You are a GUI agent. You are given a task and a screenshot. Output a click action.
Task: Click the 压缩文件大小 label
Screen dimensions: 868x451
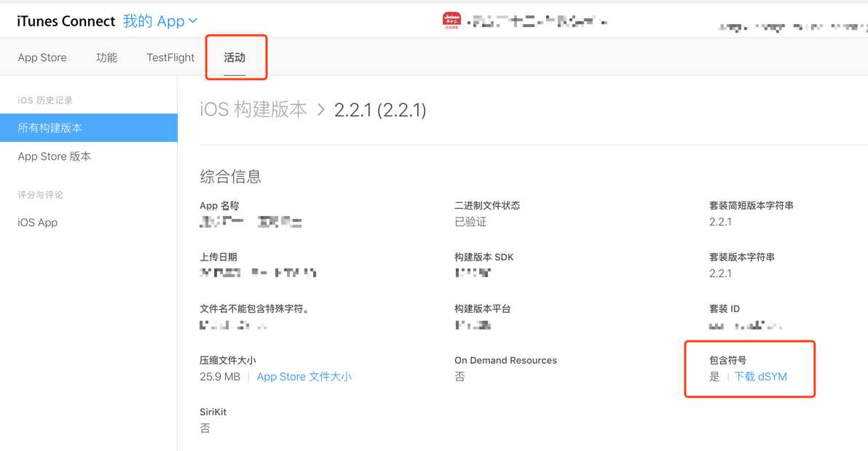pos(227,360)
